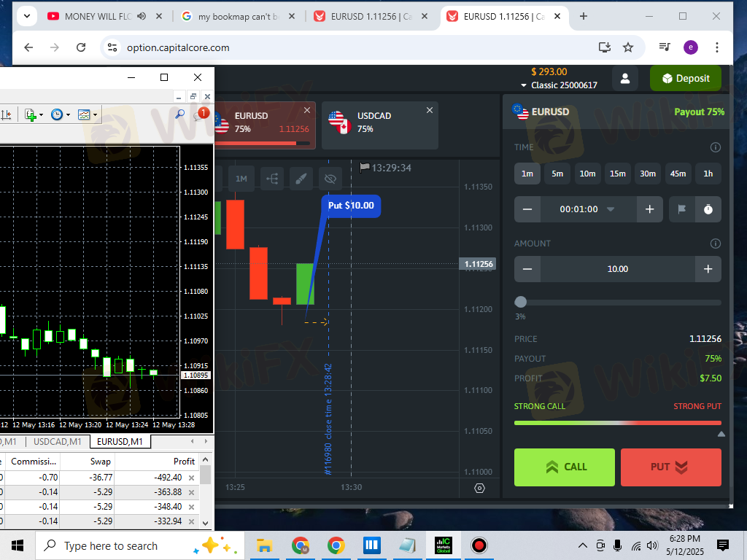Expand the Classic 25000617 account dropdown
The image size is (747, 560).
559,85
